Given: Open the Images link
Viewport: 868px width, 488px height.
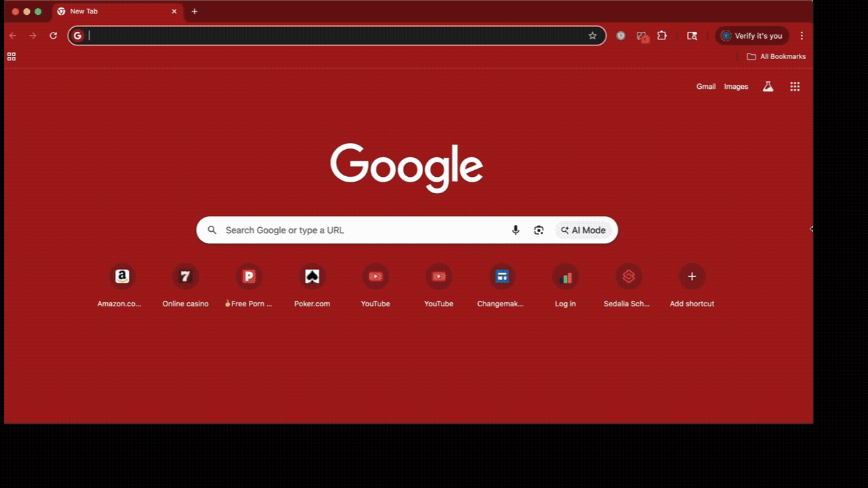Looking at the screenshot, I should 736,86.
